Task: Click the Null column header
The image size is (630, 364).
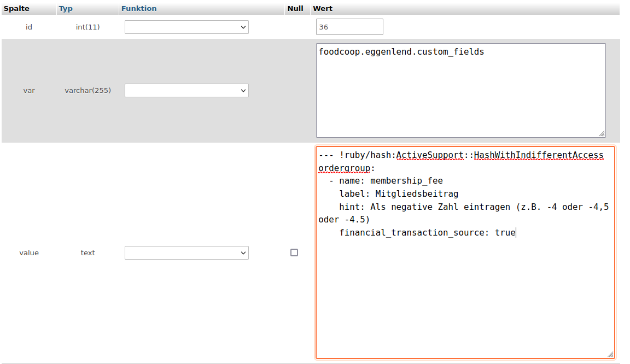Action: coord(295,9)
